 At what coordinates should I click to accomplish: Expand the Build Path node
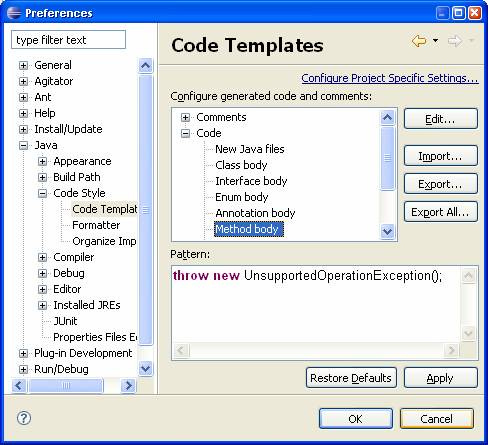42,177
